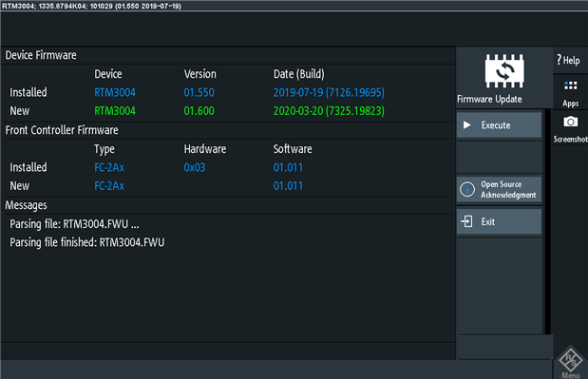Click the message 'Parsing file finished: RTM3004.FWU'

tap(87, 242)
